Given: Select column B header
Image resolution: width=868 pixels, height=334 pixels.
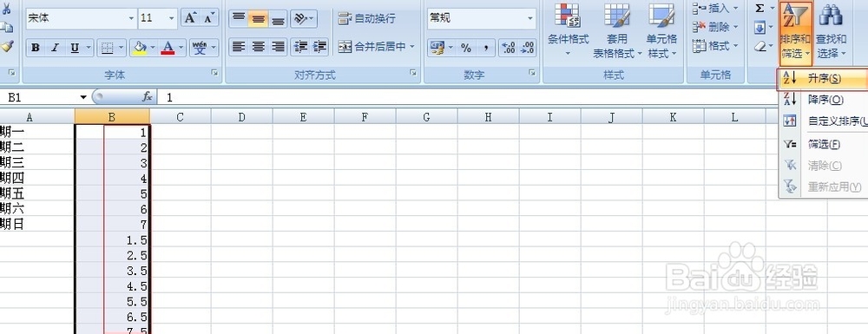Looking at the screenshot, I should (112, 116).
